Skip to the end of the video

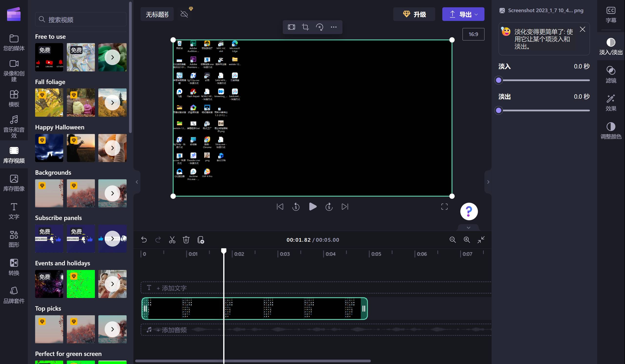[x=345, y=207]
